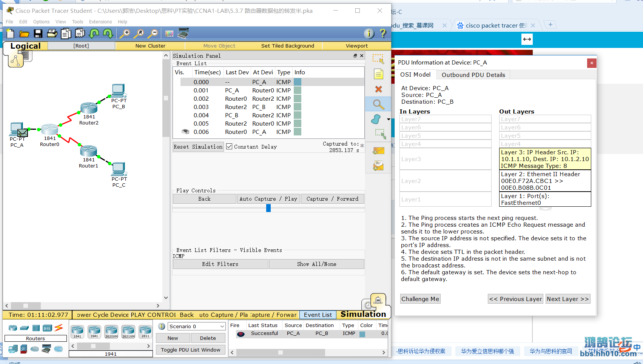Click Toggle PDU List Window button
This screenshot has width=643, height=364.
(191, 350)
